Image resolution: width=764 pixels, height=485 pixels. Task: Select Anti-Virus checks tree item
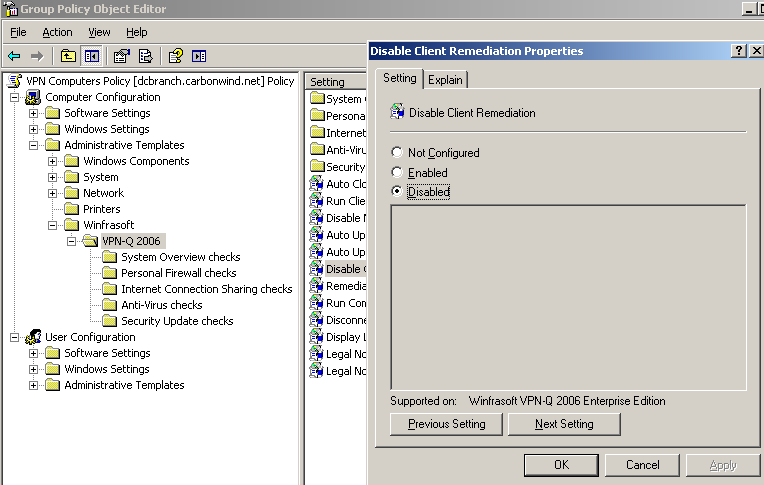pos(162,305)
